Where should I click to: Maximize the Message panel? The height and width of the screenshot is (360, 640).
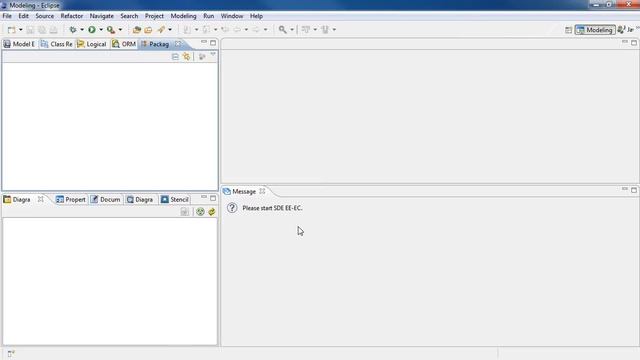pos(634,190)
